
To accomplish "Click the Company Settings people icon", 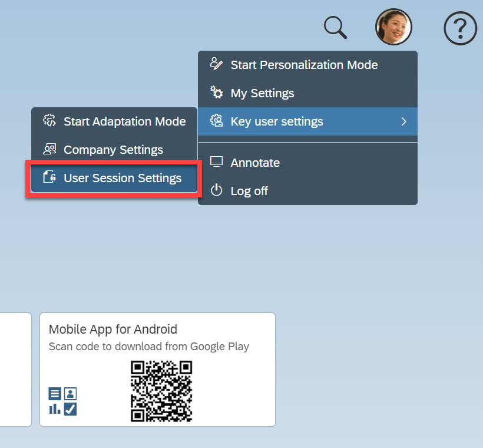I will [x=49, y=149].
